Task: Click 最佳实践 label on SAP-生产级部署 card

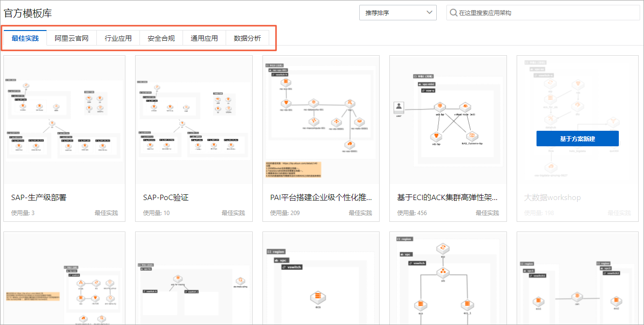Action: (x=106, y=213)
